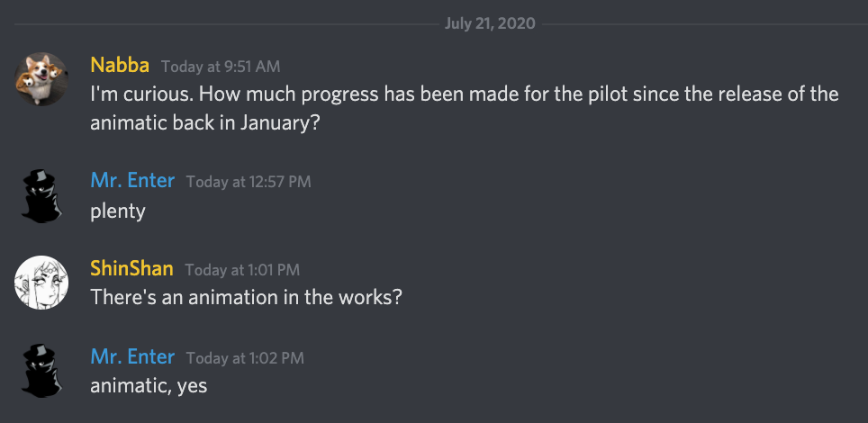Open ShinShan's sketch-style avatar

pyautogui.click(x=41, y=283)
